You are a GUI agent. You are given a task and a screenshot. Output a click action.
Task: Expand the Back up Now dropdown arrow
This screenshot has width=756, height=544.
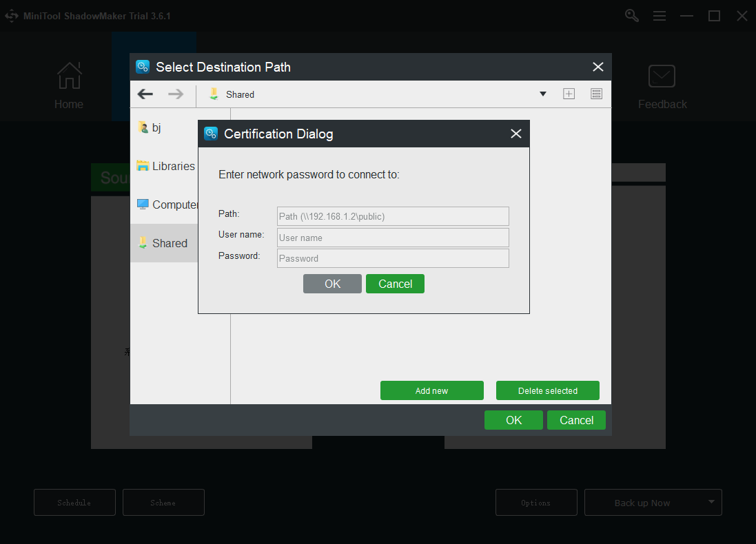712,501
